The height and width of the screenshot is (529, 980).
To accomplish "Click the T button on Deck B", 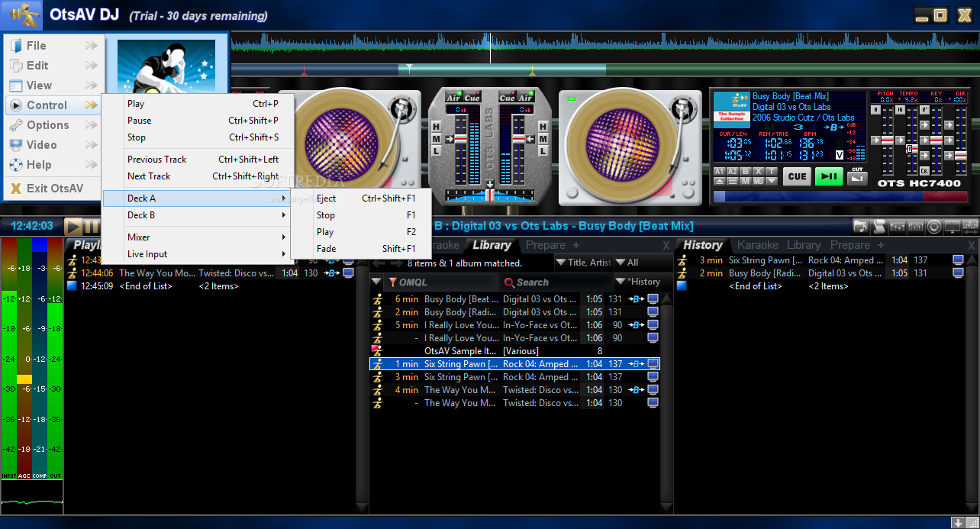I will 772,171.
